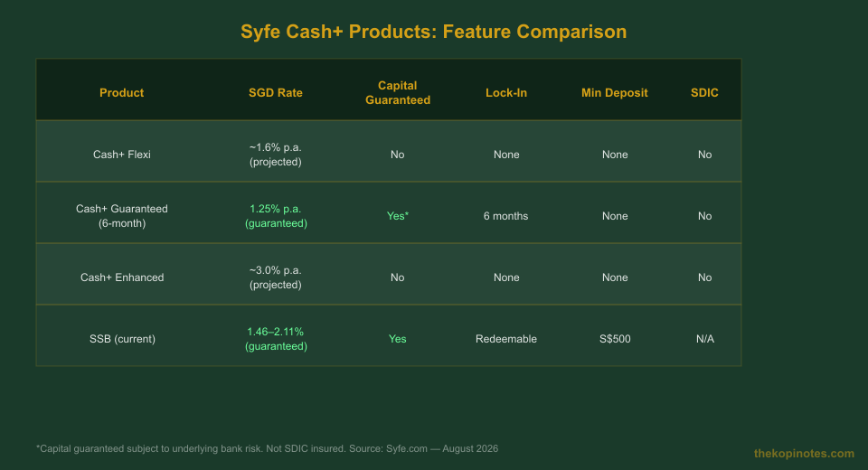868x470 pixels.
Task: Select the SGD Rate column header
Action: (276, 92)
